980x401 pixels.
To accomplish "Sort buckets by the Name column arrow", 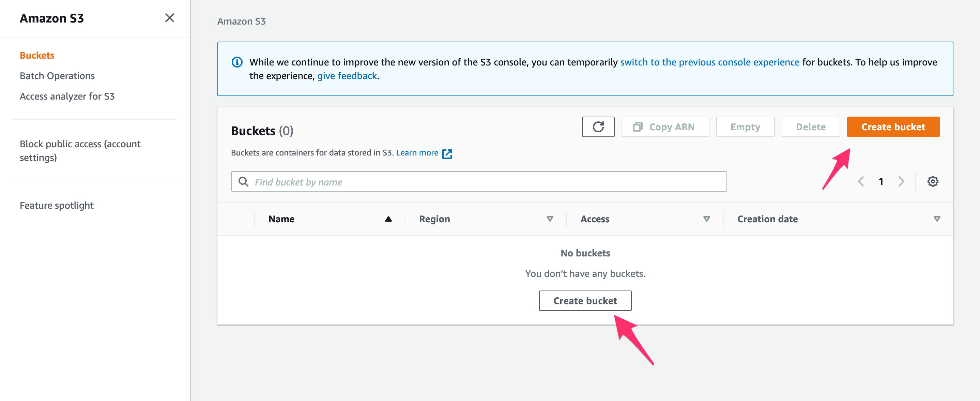I will click(388, 219).
